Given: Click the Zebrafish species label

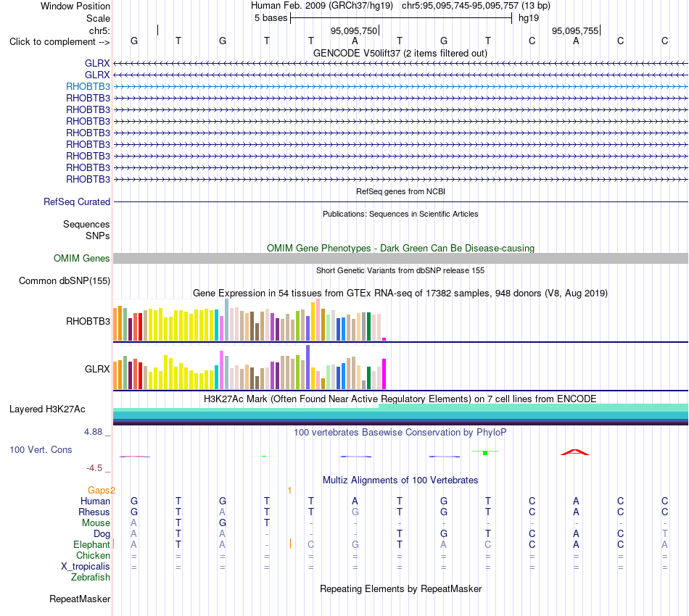Looking at the screenshot, I should (91, 578).
